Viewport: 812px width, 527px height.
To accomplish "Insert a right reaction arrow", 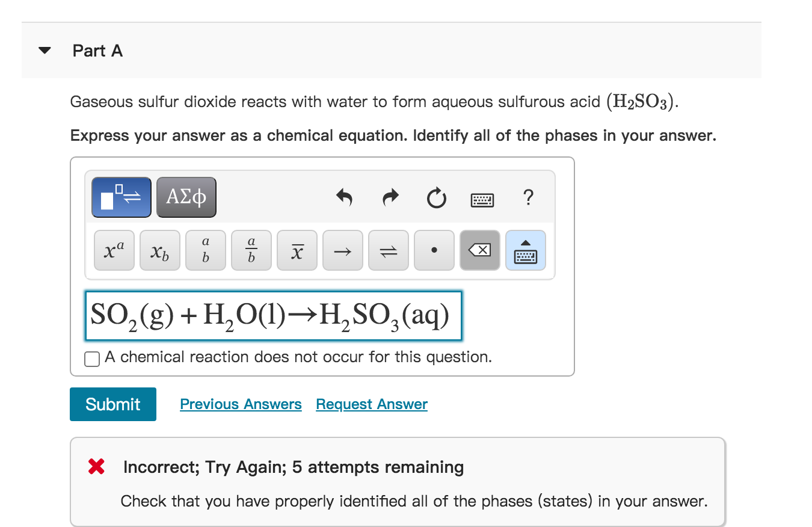I will [342, 250].
